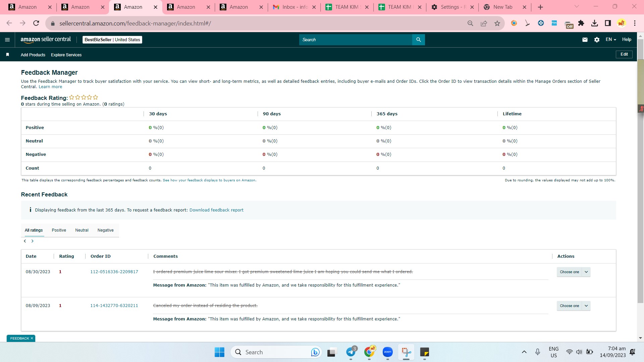Screen dimensions: 644x362
Task: Show hidden system tray icons
Action: click(524, 352)
